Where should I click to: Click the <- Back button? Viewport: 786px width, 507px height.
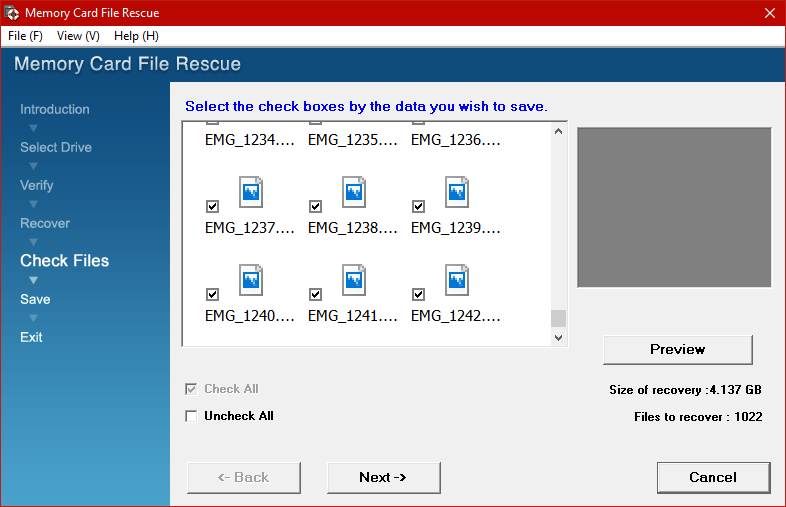tap(244, 477)
